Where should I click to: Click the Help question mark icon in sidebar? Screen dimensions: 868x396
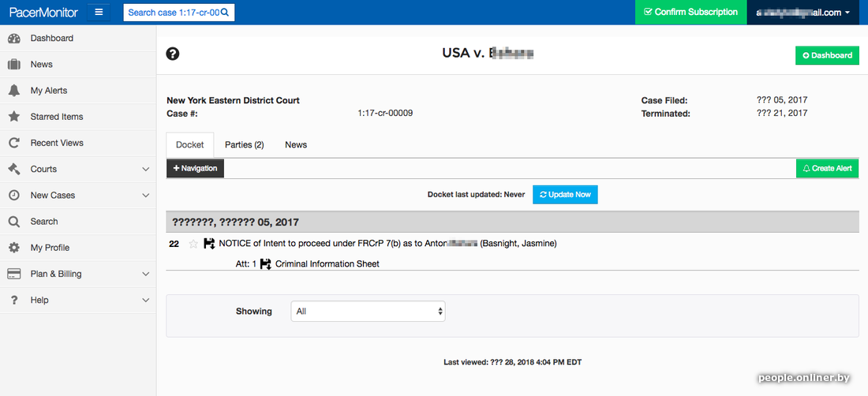14,300
